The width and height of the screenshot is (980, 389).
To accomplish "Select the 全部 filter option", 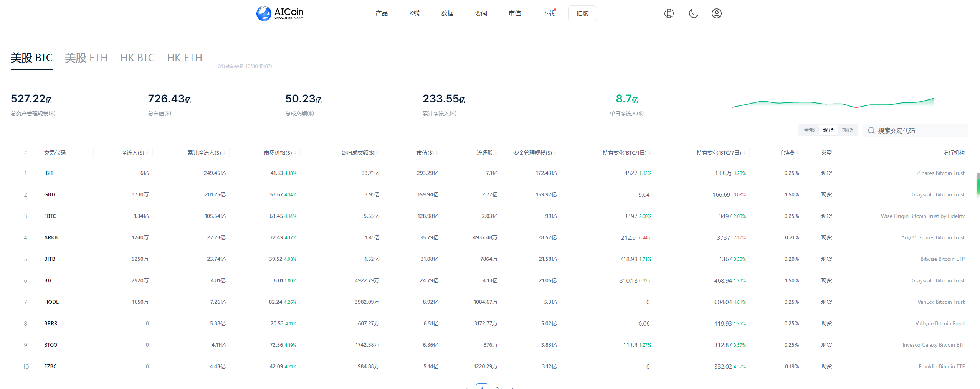I will tap(809, 130).
